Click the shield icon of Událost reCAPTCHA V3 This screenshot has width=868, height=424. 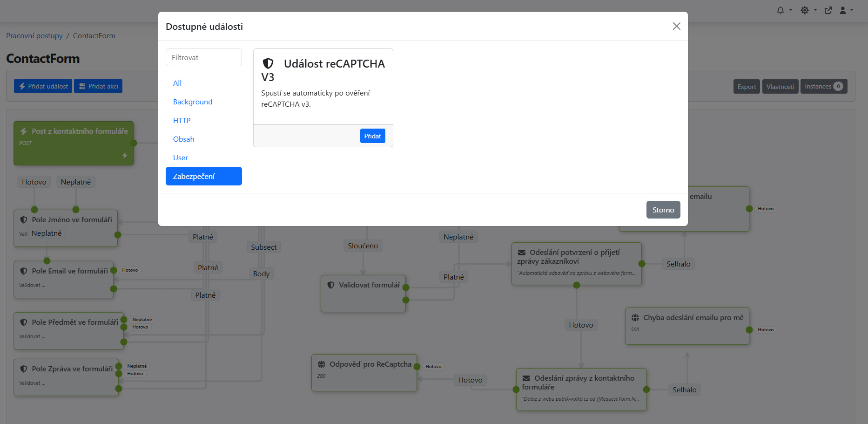(268, 63)
